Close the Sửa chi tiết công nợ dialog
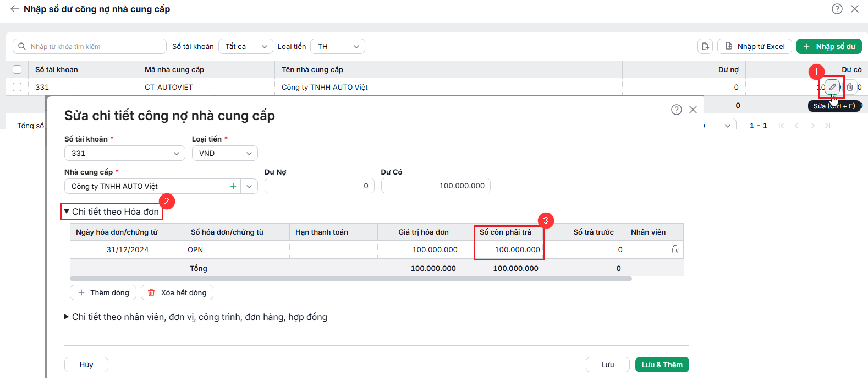Image resolution: width=868 pixels, height=380 pixels. 693,110
